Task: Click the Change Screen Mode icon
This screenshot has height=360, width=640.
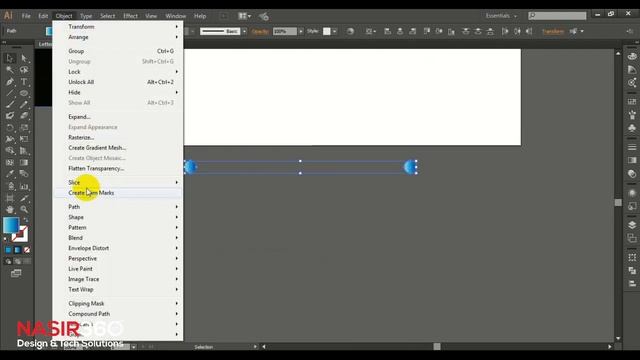Action: pyautogui.click(x=16, y=273)
